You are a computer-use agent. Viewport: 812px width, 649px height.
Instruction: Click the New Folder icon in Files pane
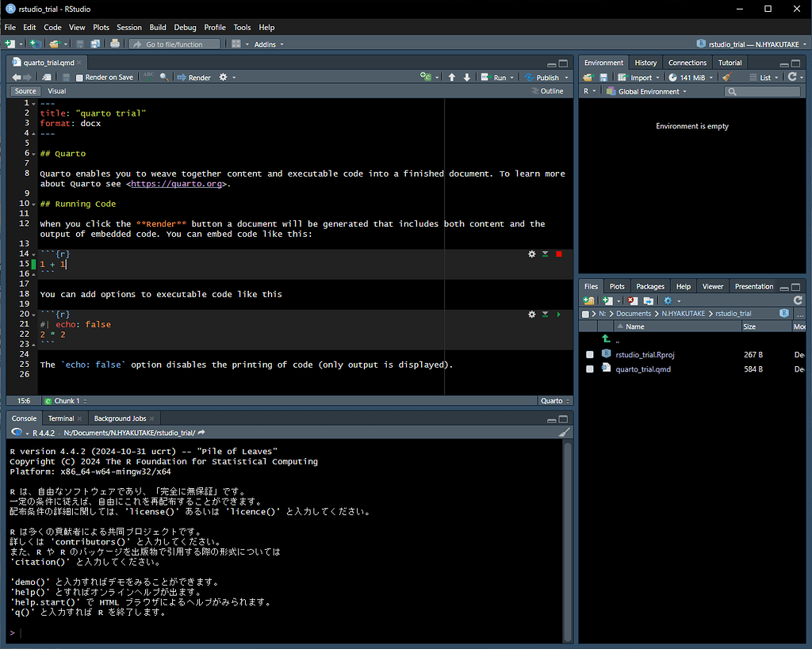click(x=589, y=300)
